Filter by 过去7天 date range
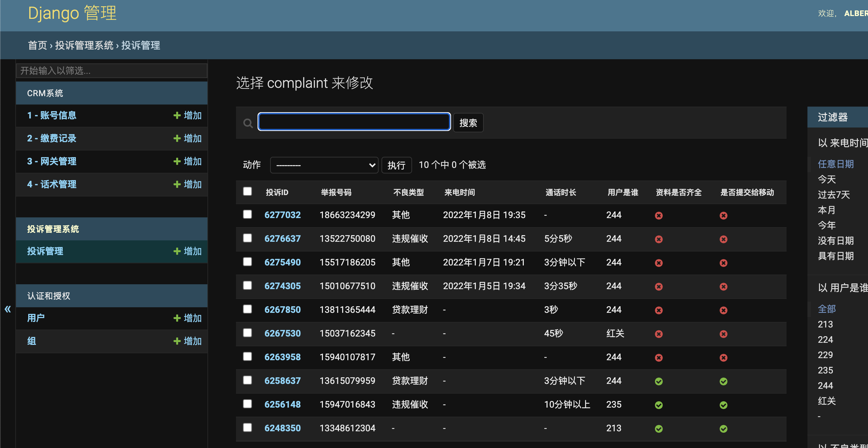Screen dimensions: 868x448 [x=834, y=195]
